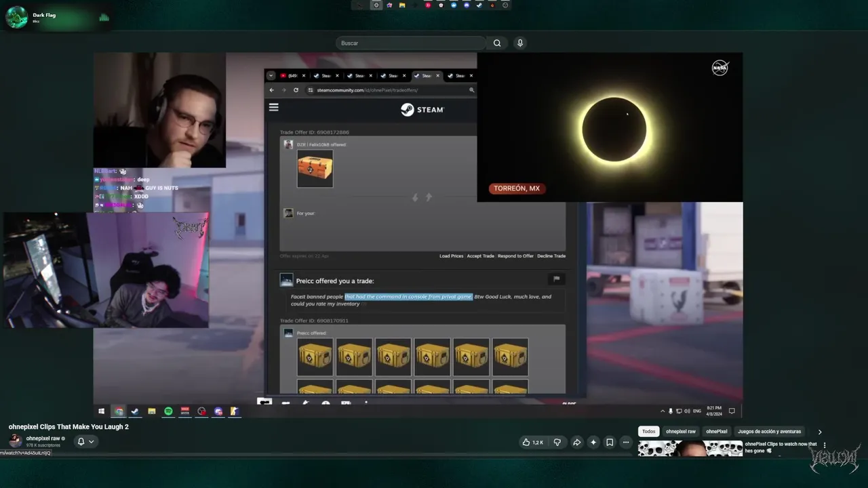
Task: Open the skull thumbnail recommended video
Action: pyautogui.click(x=690, y=449)
